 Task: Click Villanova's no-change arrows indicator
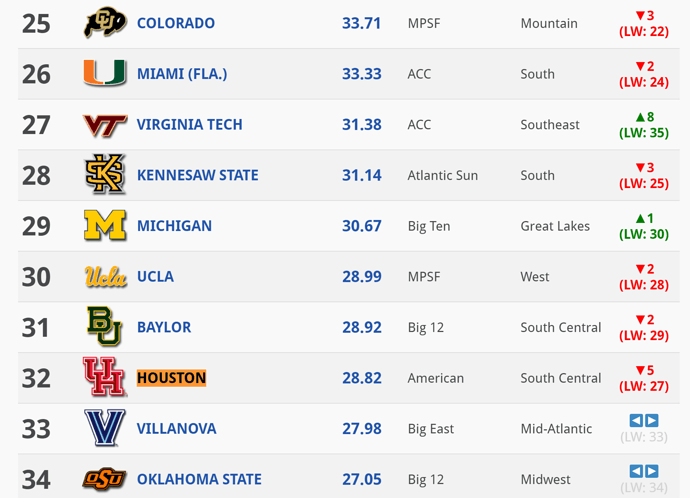(644, 421)
